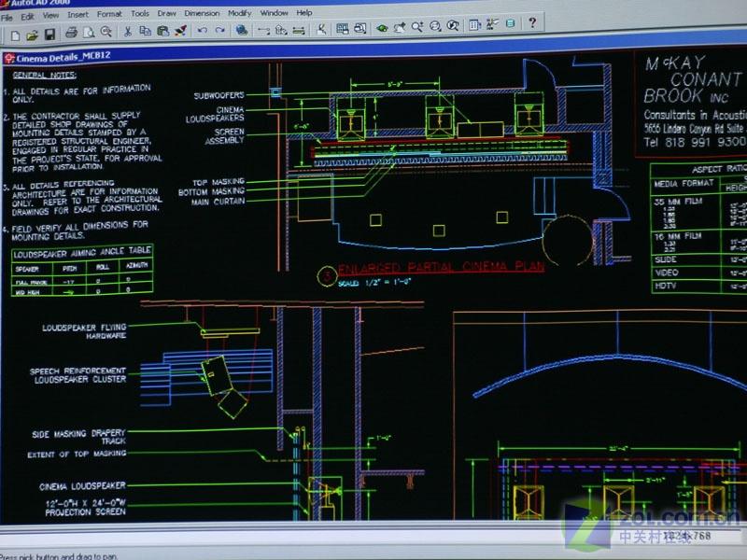
Task: Click the Undo arrow icon
Action: (x=202, y=31)
